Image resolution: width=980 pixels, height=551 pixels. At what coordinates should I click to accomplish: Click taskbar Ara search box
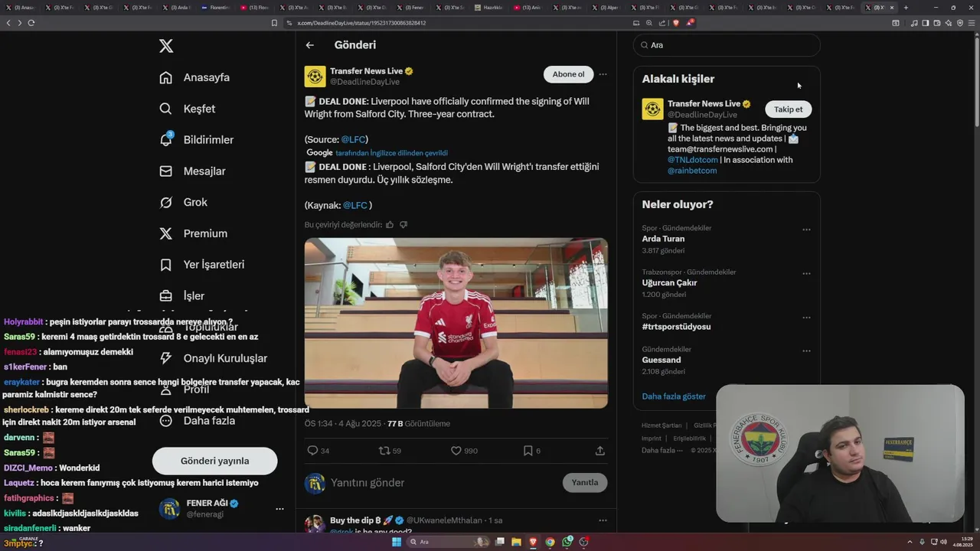449,542
